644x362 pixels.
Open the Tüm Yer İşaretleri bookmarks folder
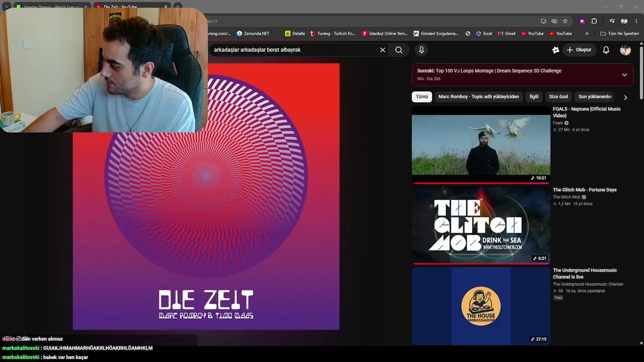point(620,34)
